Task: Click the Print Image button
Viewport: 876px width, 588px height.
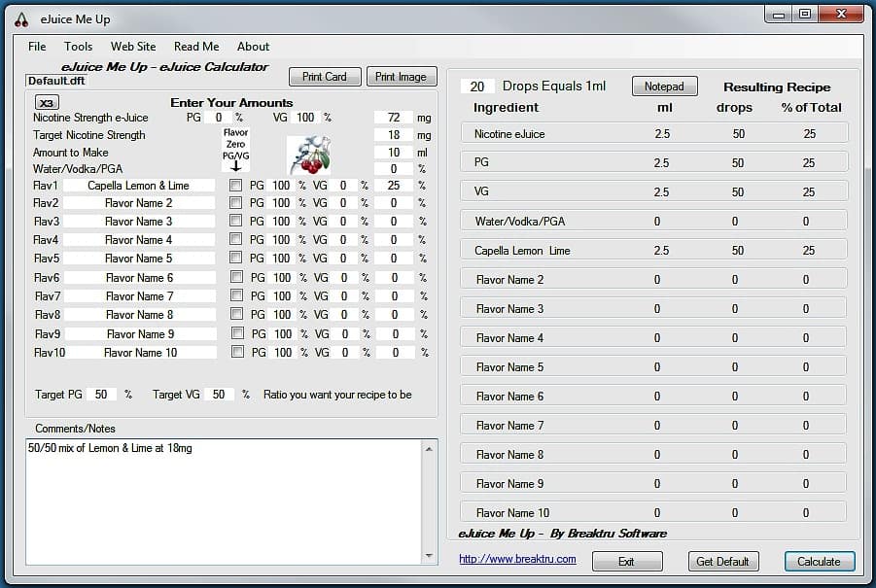Action: 402,77
